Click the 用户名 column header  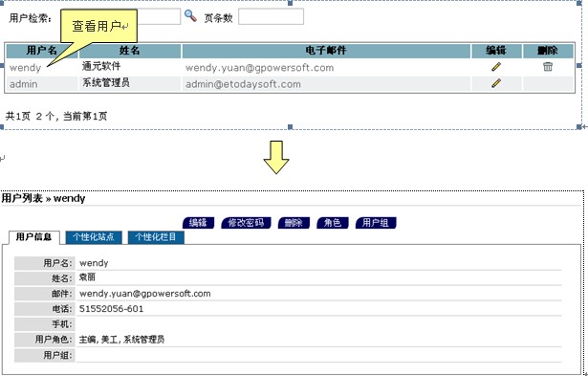pyautogui.click(x=42, y=51)
